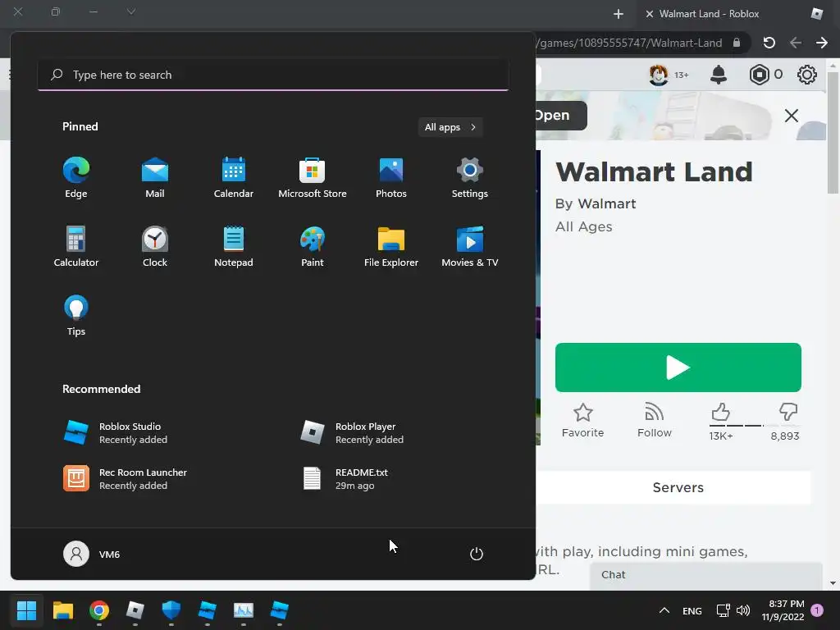
Task: Open Roblox settings gear
Action: (807, 75)
